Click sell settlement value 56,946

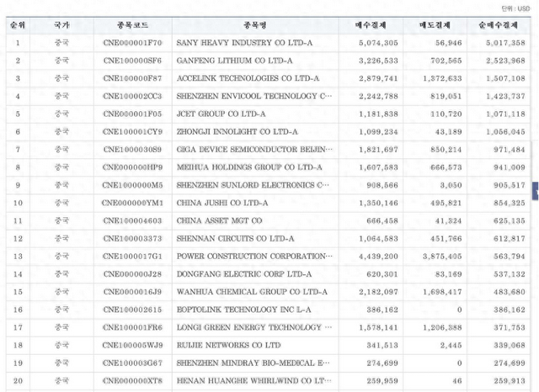(x=449, y=43)
